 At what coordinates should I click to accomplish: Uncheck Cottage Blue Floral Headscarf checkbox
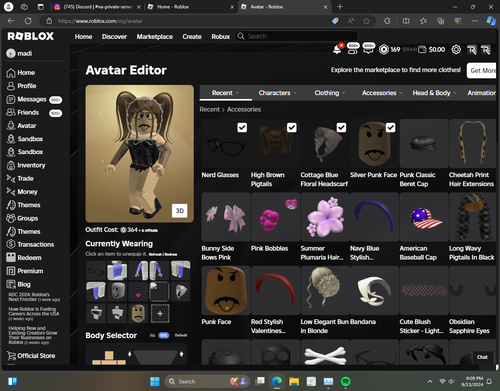point(341,127)
